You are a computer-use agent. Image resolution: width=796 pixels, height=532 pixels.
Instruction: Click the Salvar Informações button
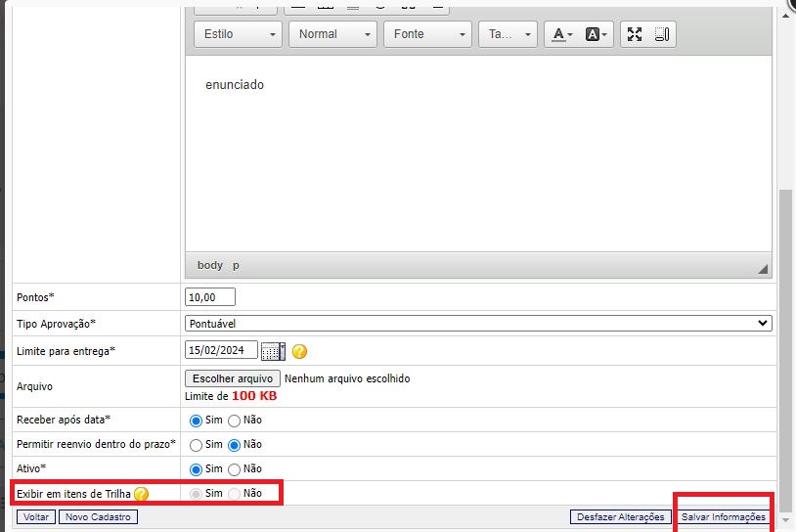[724, 516]
